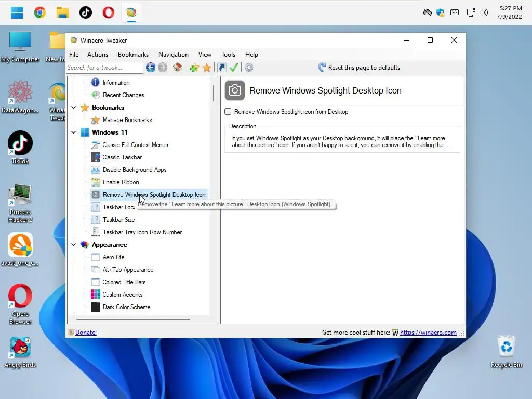Click the clock showing 5:27 PM
532x399 pixels.
[x=510, y=8]
